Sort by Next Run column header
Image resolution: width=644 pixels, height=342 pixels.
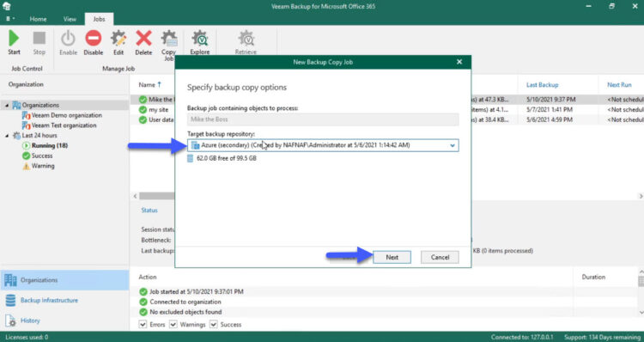(619, 85)
